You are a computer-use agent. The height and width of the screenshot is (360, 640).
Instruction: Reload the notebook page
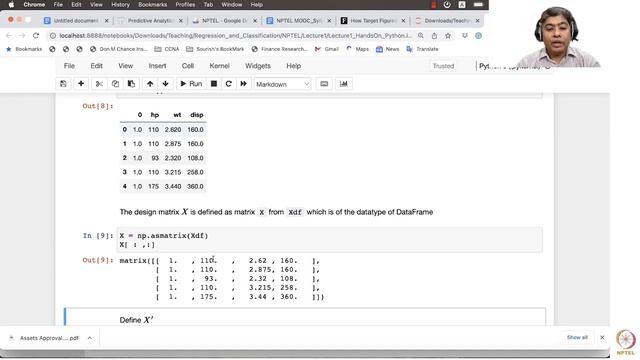click(x=36, y=36)
